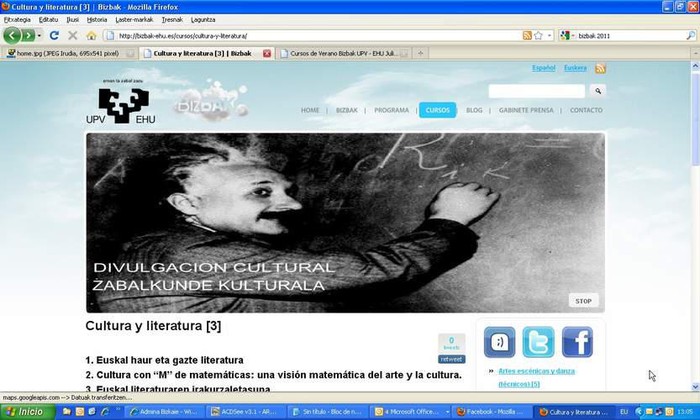Open a new tab with the plus button
Viewport: 700px width, 420px height.
(x=420, y=54)
